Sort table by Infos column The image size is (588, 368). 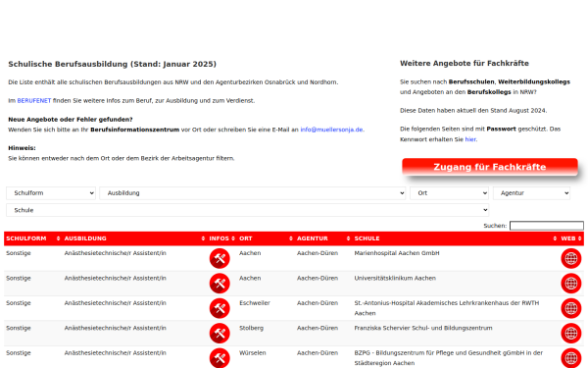[222, 238]
